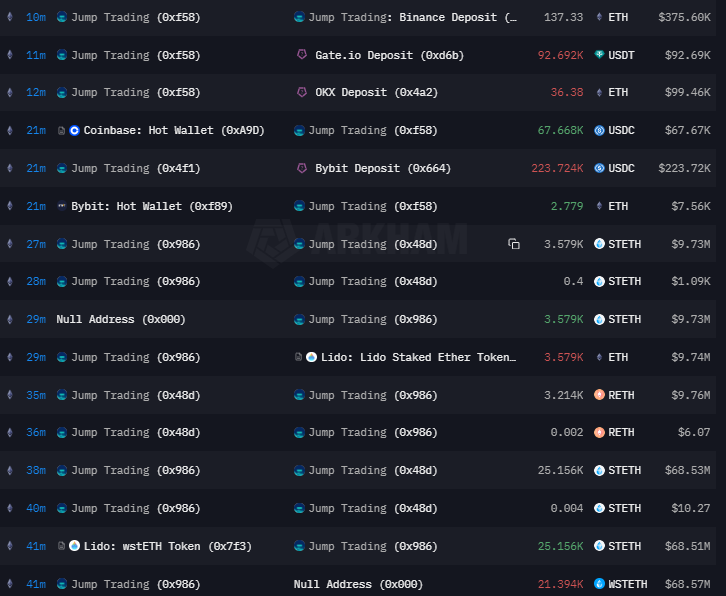Click the red amount 92.692K
This screenshot has width=726, height=596.
tap(560, 55)
